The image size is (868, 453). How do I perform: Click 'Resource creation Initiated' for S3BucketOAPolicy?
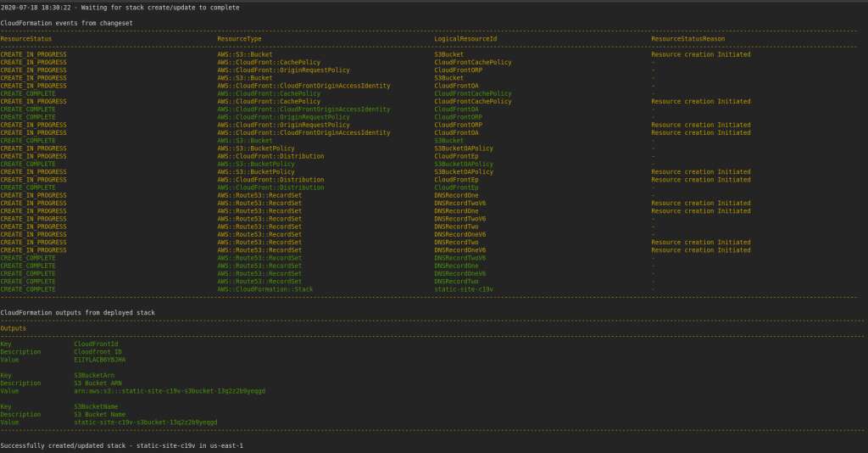point(701,171)
